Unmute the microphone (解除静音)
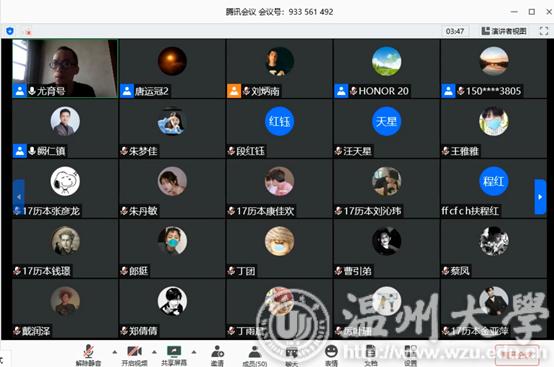The image size is (554, 367). pyautogui.click(x=88, y=355)
